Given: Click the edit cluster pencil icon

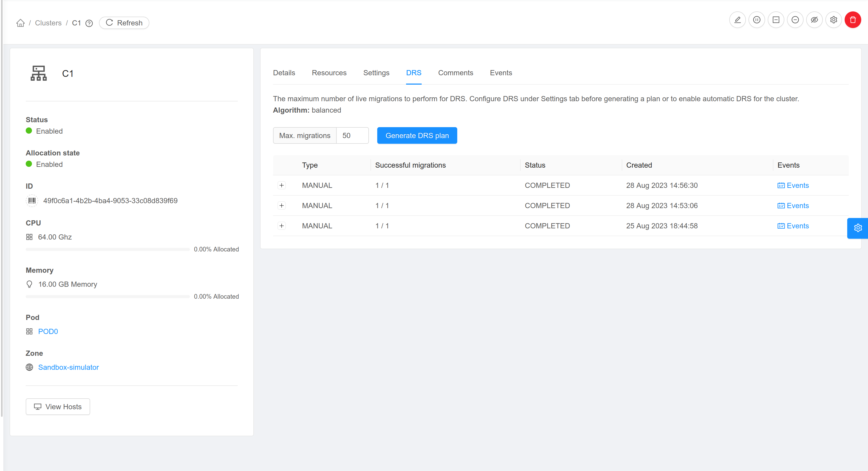Looking at the screenshot, I should (737, 20).
